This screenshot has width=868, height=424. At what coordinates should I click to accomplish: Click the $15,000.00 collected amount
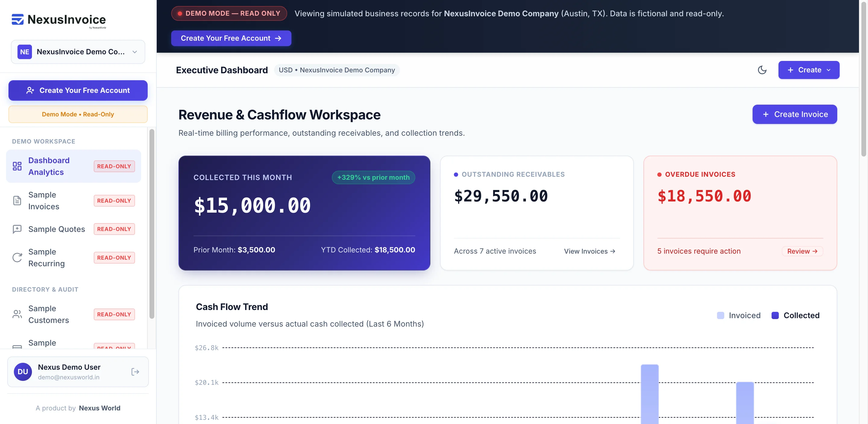pos(252,206)
